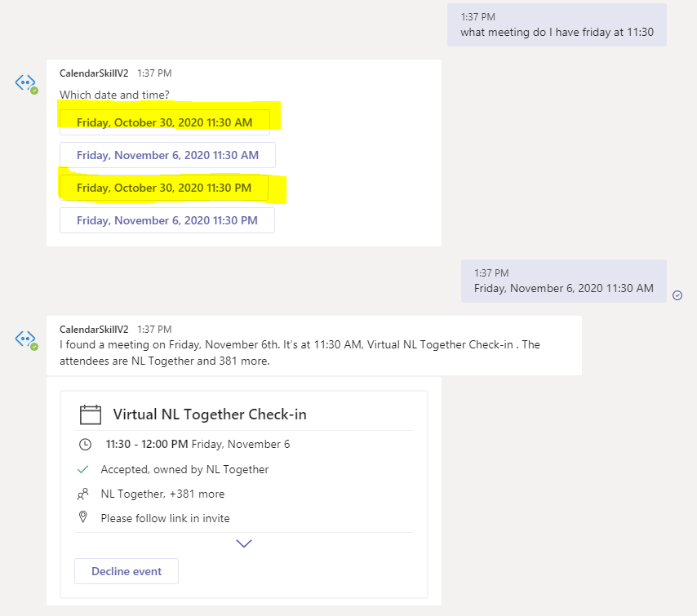Click the Decline event button

126,571
